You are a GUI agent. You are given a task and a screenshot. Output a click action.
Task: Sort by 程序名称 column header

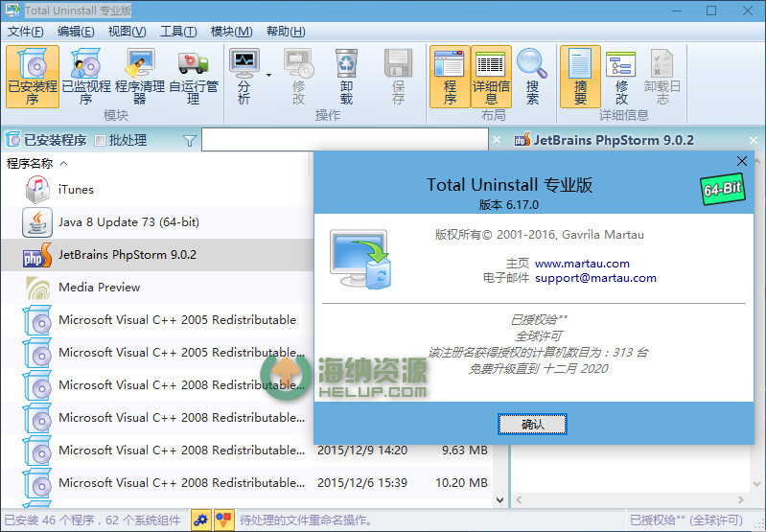click(x=30, y=163)
